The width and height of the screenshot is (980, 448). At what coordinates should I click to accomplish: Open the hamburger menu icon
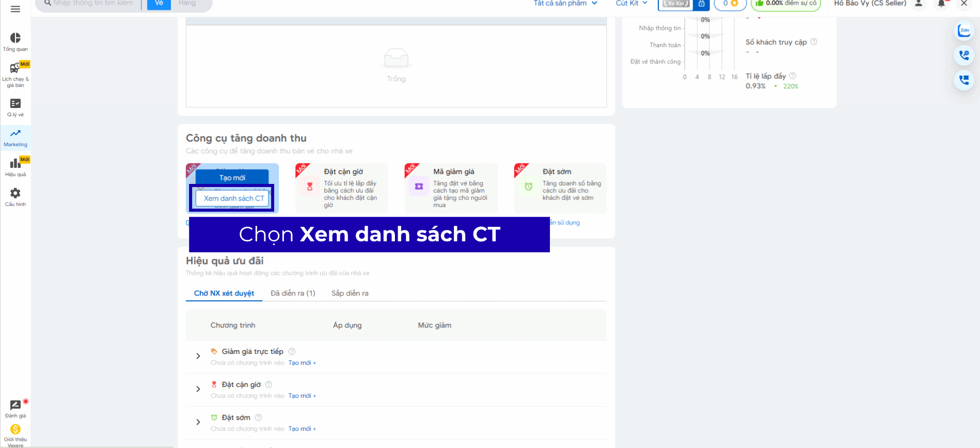pyautogui.click(x=15, y=9)
